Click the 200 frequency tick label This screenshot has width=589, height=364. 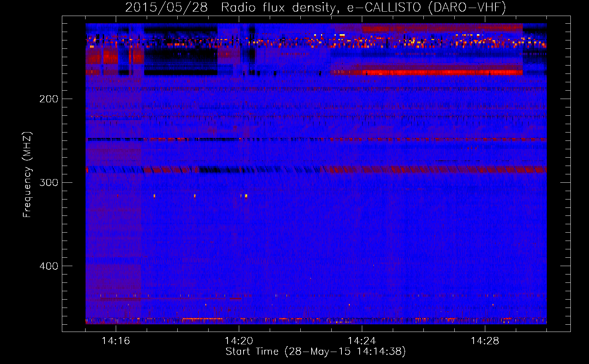coord(49,99)
